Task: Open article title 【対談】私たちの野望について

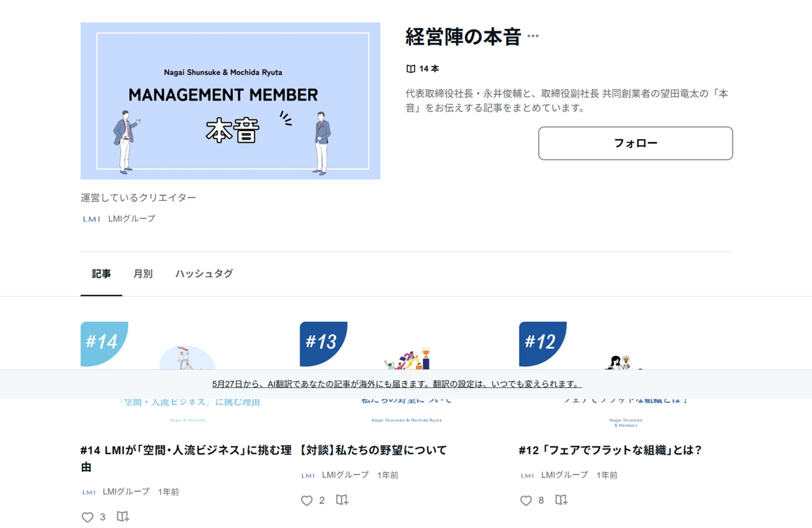Action: click(373, 450)
